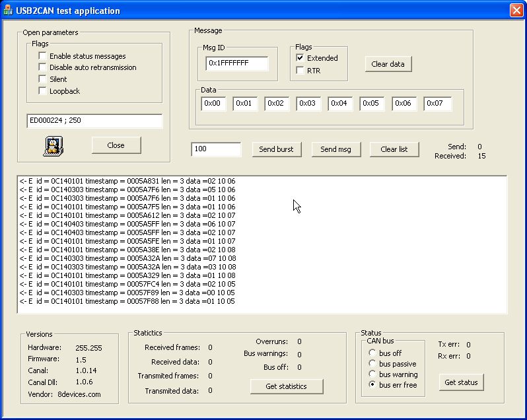Click the penguin icon in Open parameters
This screenshot has width=527, height=420.
[52, 146]
